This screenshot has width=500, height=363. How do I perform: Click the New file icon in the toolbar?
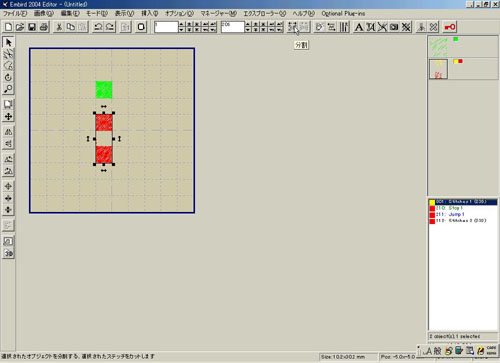click(x=8, y=27)
